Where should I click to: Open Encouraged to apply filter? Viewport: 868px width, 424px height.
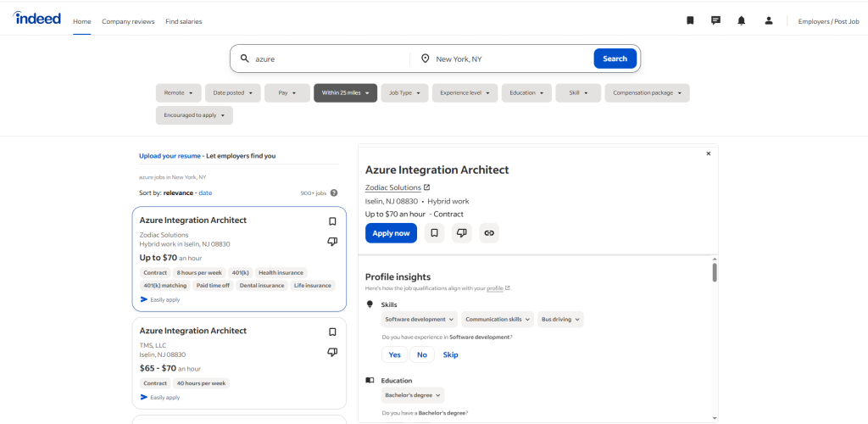[194, 115]
